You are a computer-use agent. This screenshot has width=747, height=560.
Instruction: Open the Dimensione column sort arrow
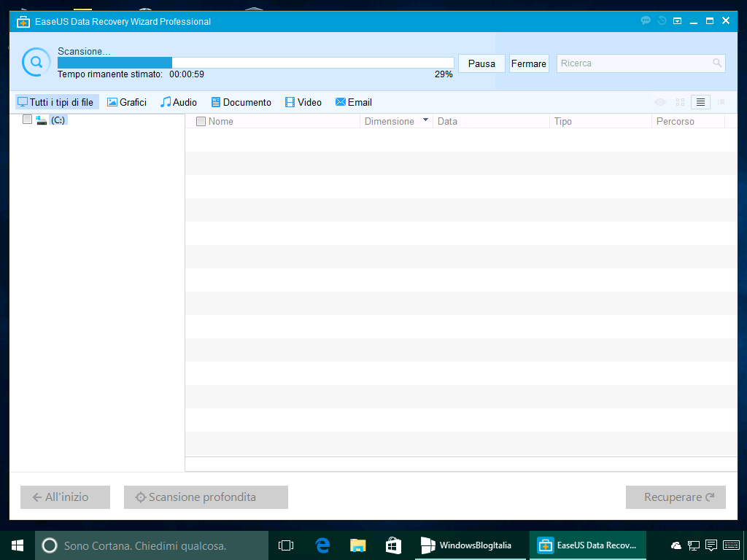[x=425, y=120]
